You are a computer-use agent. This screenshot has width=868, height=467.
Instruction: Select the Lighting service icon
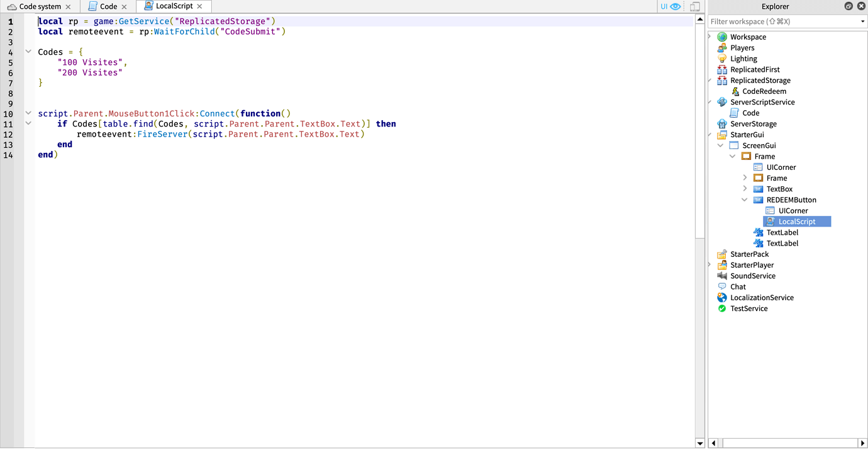[x=721, y=58]
